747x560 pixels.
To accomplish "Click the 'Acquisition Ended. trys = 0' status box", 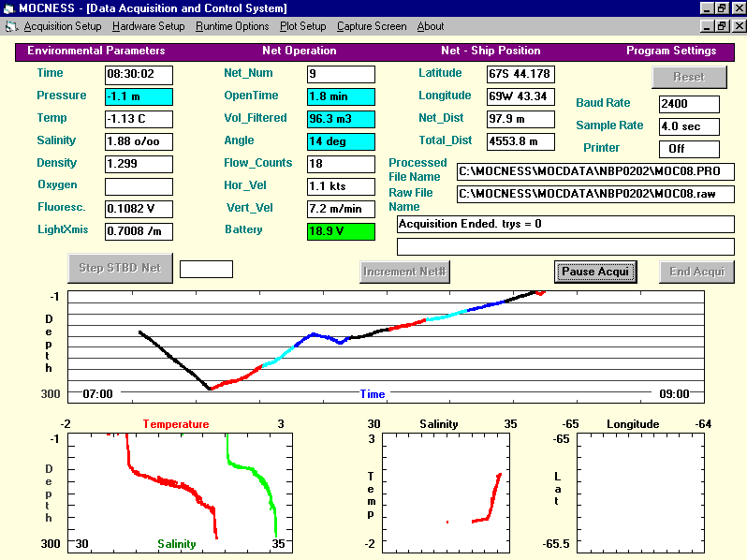I will [x=565, y=224].
